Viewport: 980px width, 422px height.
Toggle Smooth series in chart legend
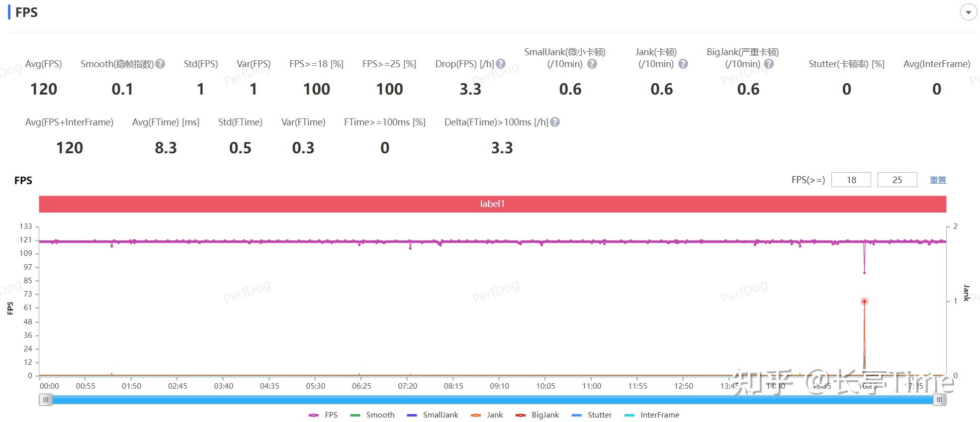click(x=372, y=415)
